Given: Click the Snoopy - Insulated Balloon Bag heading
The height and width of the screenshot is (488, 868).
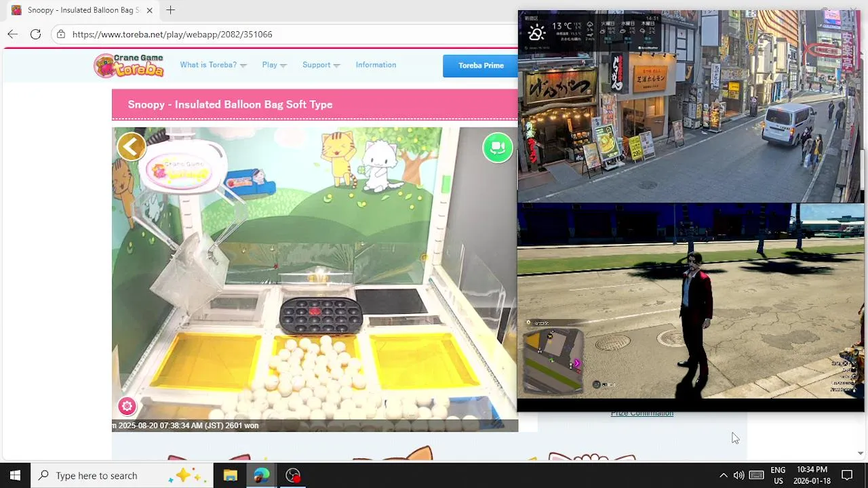Looking at the screenshot, I should (x=230, y=104).
